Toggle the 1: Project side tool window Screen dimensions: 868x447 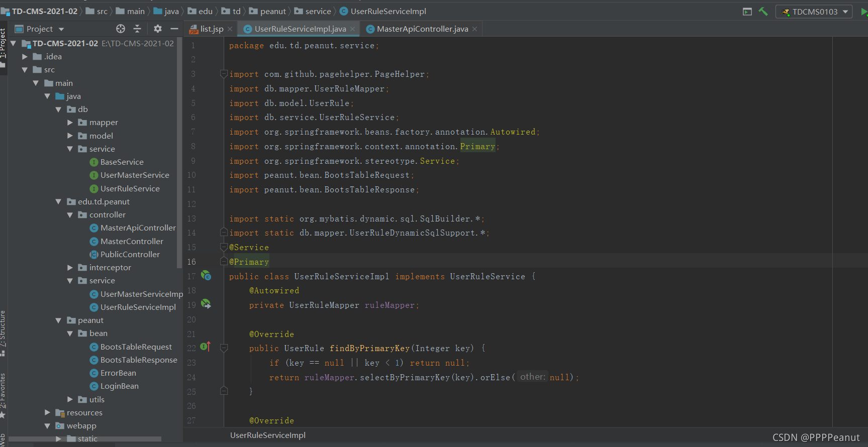(4, 48)
